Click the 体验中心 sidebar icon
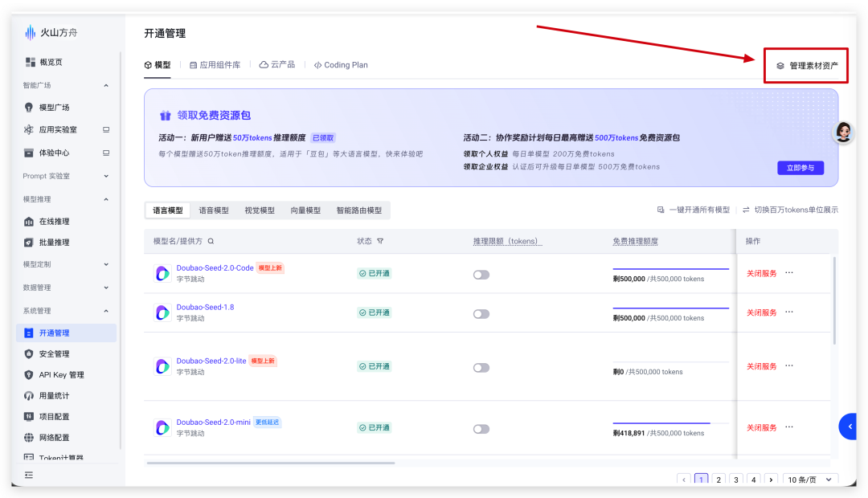868x498 pixels. pos(29,153)
